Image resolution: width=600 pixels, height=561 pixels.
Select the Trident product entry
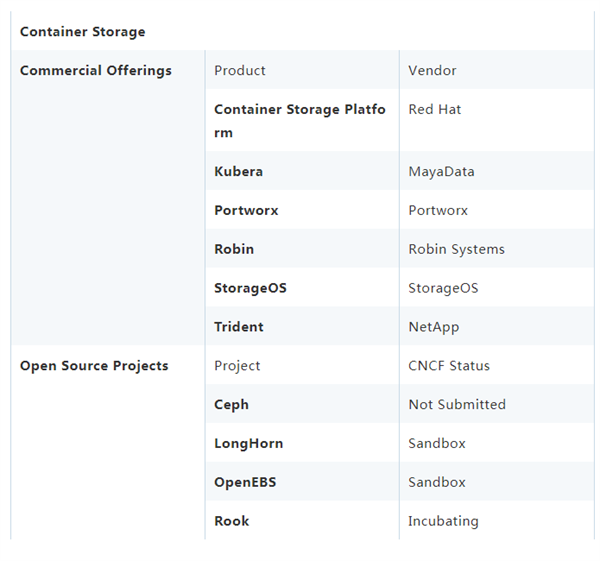click(x=239, y=327)
